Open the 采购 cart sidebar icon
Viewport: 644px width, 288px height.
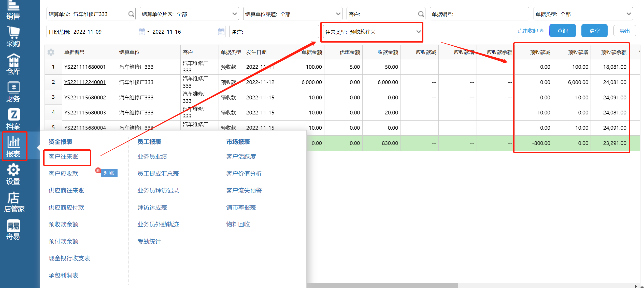click(x=13, y=36)
